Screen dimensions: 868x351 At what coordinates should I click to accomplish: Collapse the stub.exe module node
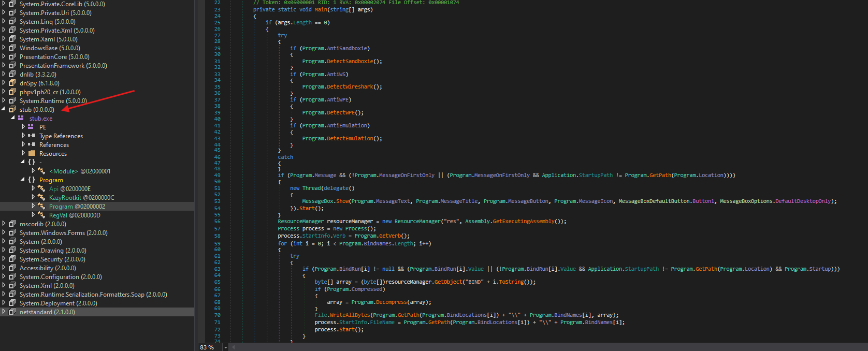[x=13, y=119]
